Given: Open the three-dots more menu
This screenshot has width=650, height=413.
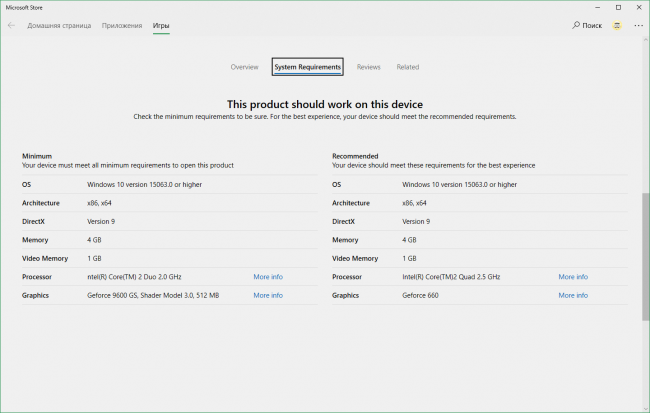Looking at the screenshot, I should pos(638,26).
